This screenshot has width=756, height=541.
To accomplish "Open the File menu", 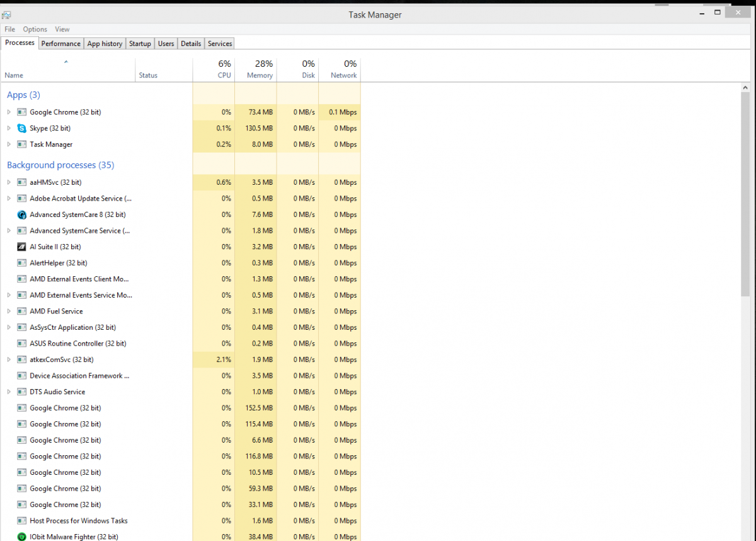I will point(9,29).
